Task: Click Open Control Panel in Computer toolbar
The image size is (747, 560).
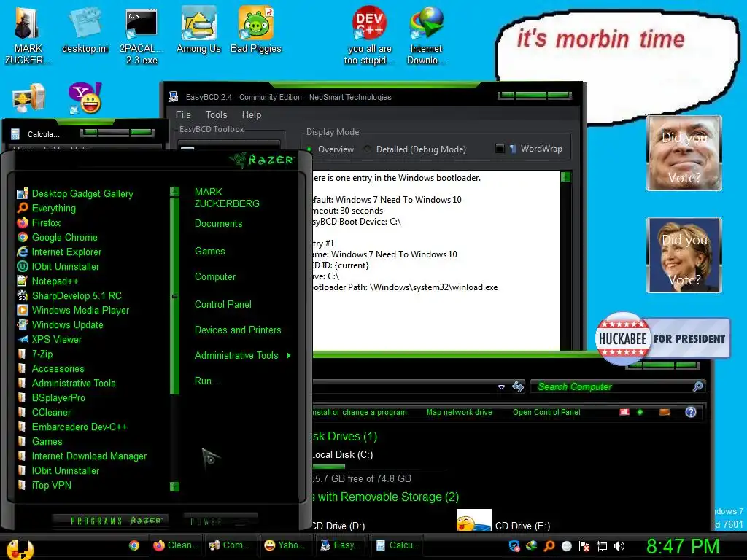Action: (x=546, y=413)
